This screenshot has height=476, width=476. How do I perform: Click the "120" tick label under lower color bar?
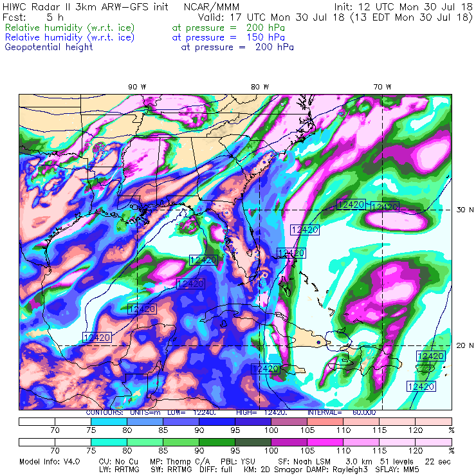[416, 451]
